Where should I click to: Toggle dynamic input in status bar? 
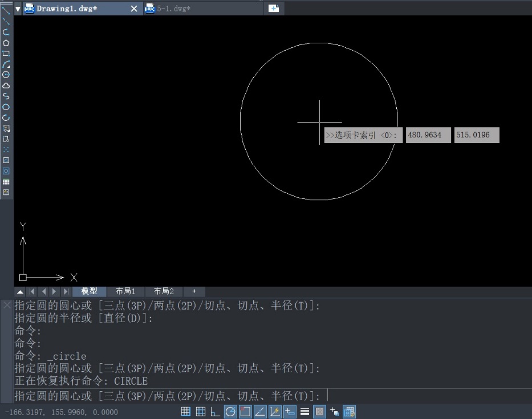pos(290,412)
